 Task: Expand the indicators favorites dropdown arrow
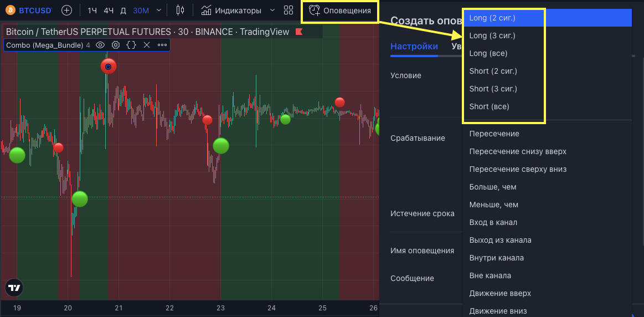272,11
